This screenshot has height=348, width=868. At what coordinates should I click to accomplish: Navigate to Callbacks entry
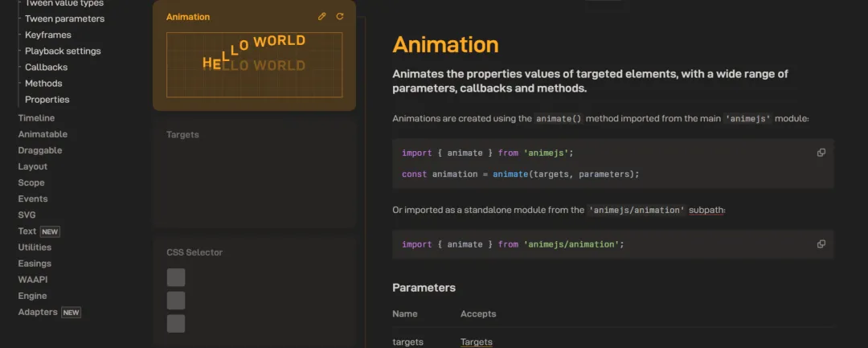point(46,67)
